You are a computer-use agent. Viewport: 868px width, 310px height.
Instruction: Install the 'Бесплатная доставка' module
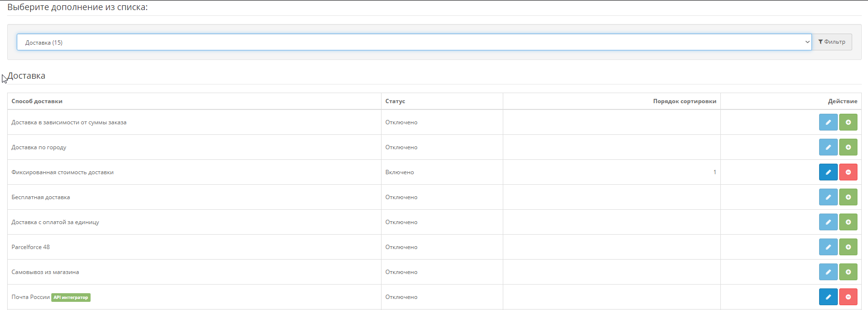point(848,197)
